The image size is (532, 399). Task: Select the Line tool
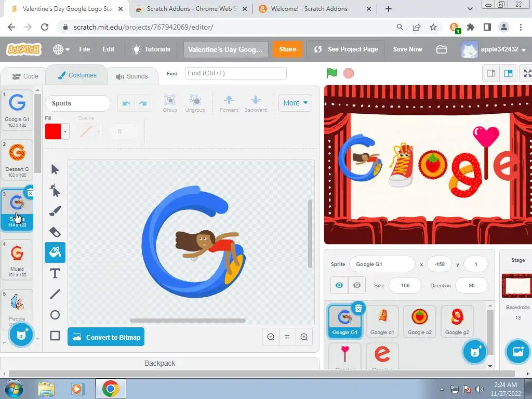point(55,294)
